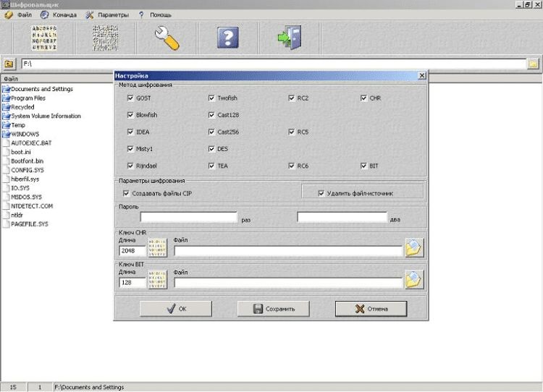Click the up-folder icon beside path field
This screenshot has width=543, height=392.
click(x=9, y=64)
